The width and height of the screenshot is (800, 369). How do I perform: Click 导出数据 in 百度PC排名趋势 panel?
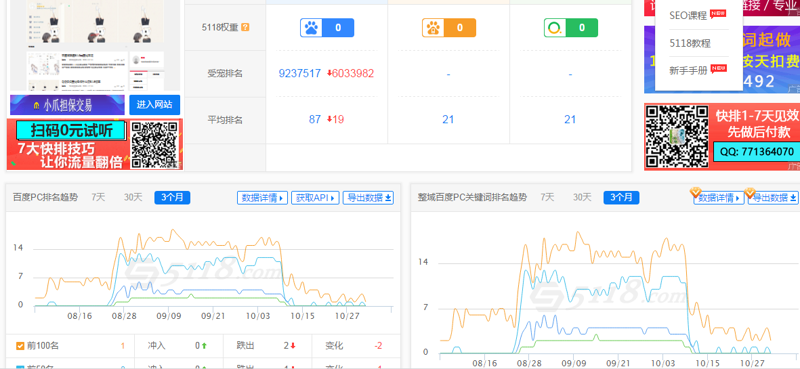368,198
